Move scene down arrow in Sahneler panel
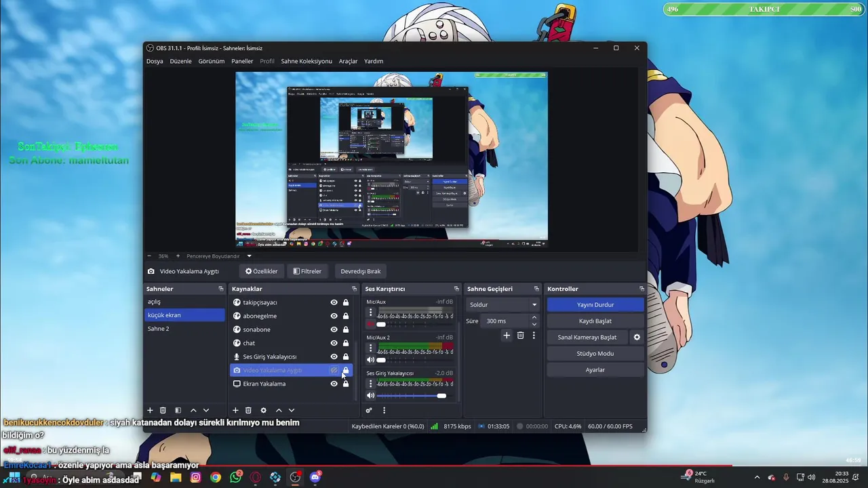The height and width of the screenshot is (488, 868). tap(206, 410)
